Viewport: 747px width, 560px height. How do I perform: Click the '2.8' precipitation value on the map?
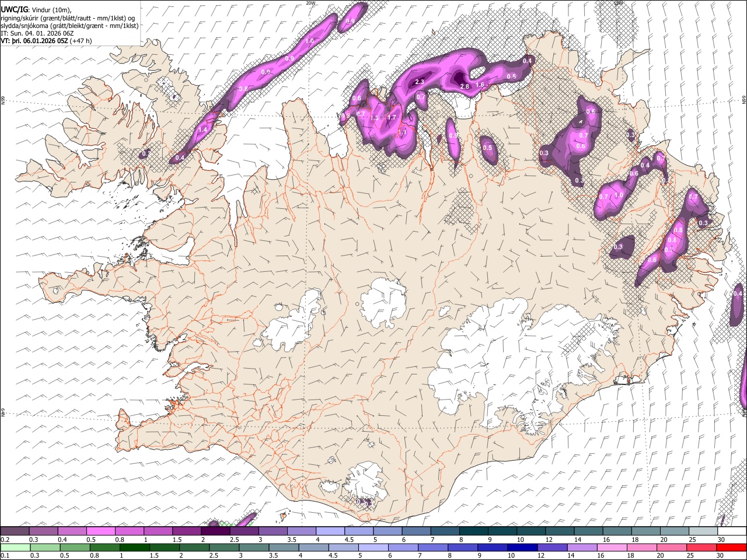465,86
